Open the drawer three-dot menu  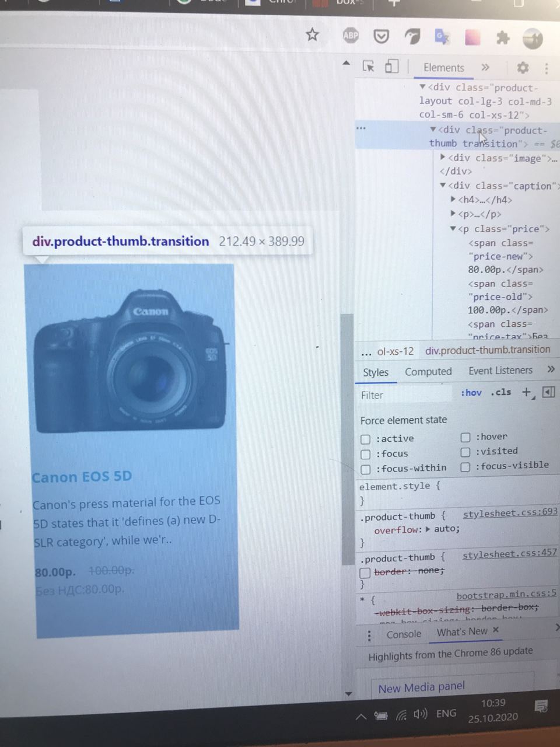[x=369, y=636]
